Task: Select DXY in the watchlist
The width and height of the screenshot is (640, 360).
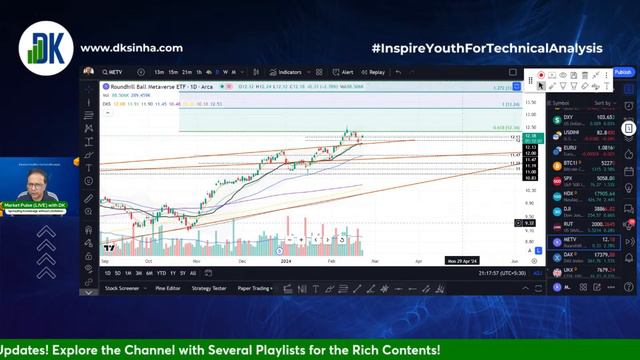Action: 584,120
